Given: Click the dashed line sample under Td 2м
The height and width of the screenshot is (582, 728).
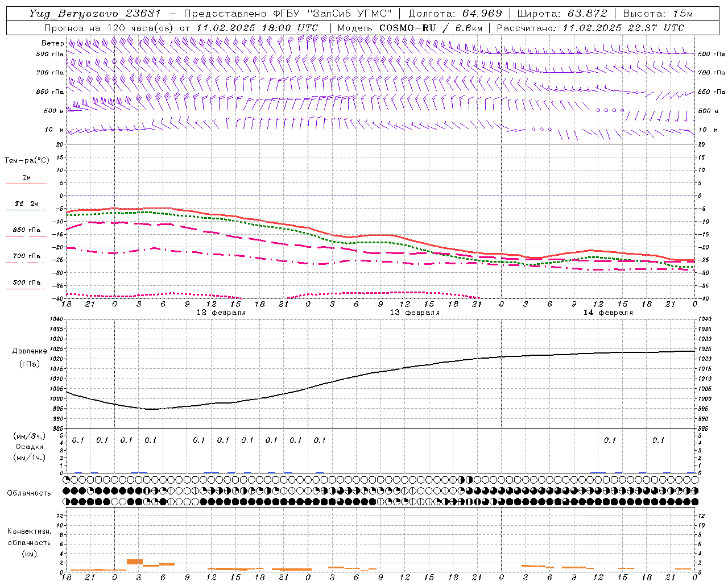Looking at the screenshot, I should pyautogui.click(x=26, y=210).
